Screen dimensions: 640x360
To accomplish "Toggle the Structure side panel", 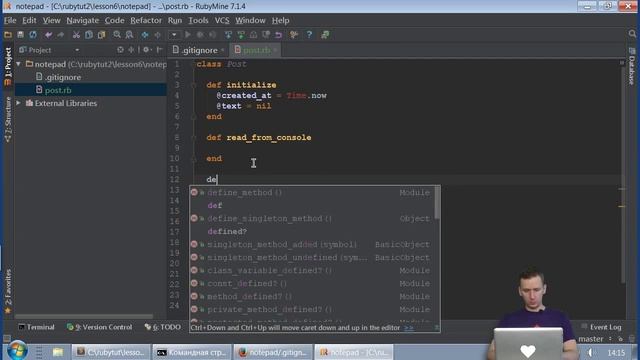I will click(7, 120).
